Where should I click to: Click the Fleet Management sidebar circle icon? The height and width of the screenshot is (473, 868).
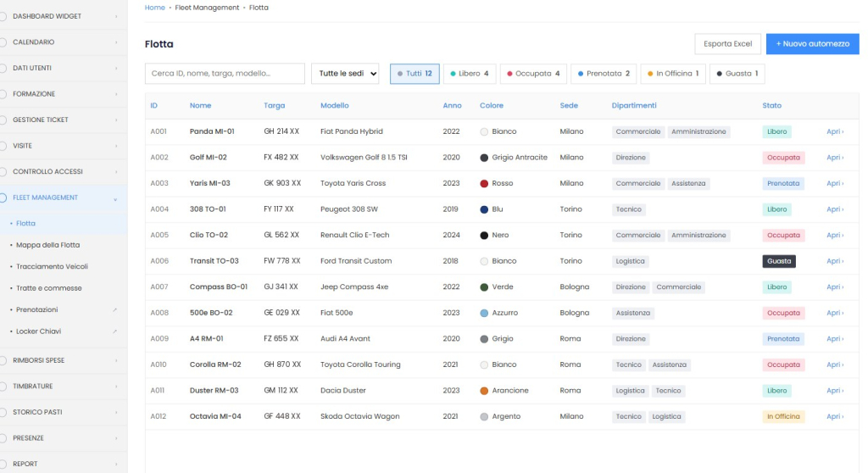[3, 198]
